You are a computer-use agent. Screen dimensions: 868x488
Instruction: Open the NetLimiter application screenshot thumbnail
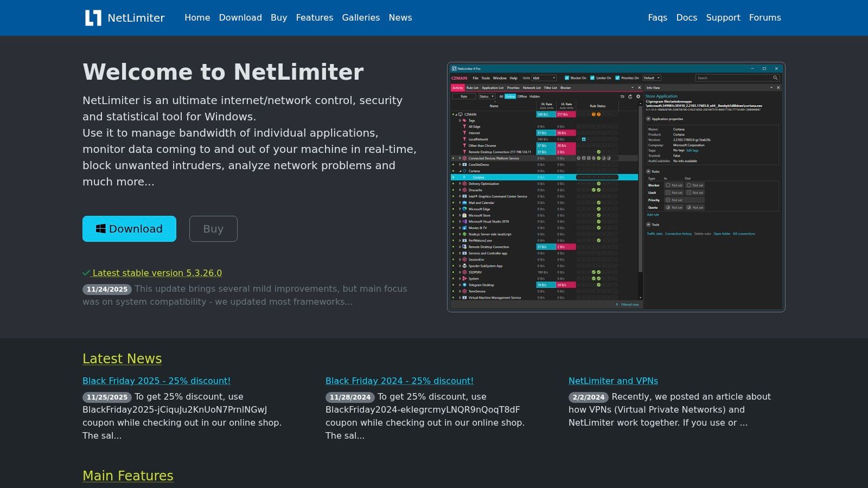point(616,187)
